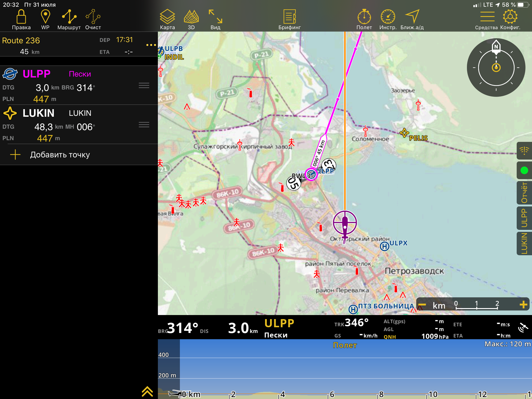This screenshot has height=399, width=532.
Task: Tap the north compass rose
Action: tap(496, 68)
